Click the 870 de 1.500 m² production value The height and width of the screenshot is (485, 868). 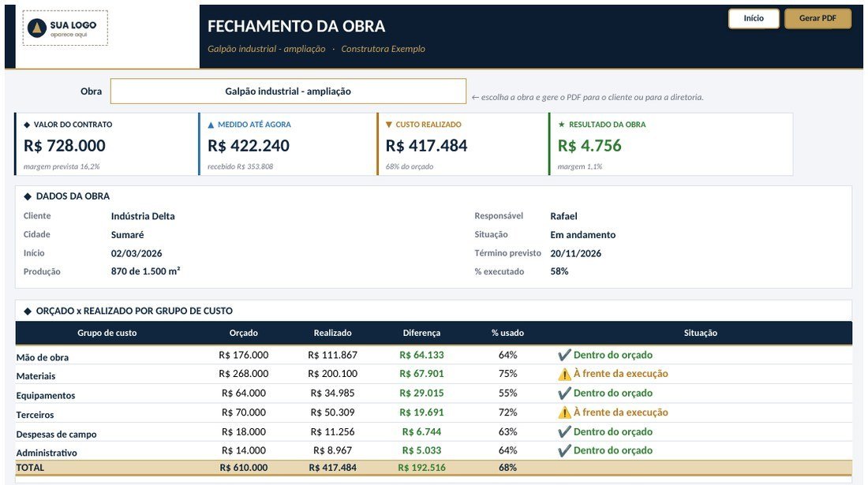[146, 271]
